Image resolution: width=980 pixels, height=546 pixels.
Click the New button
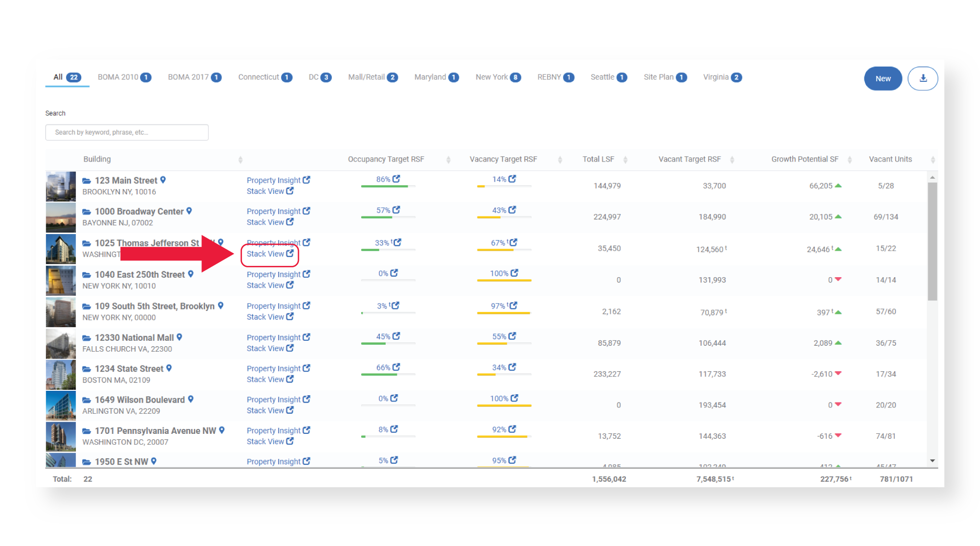click(x=883, y=78)
